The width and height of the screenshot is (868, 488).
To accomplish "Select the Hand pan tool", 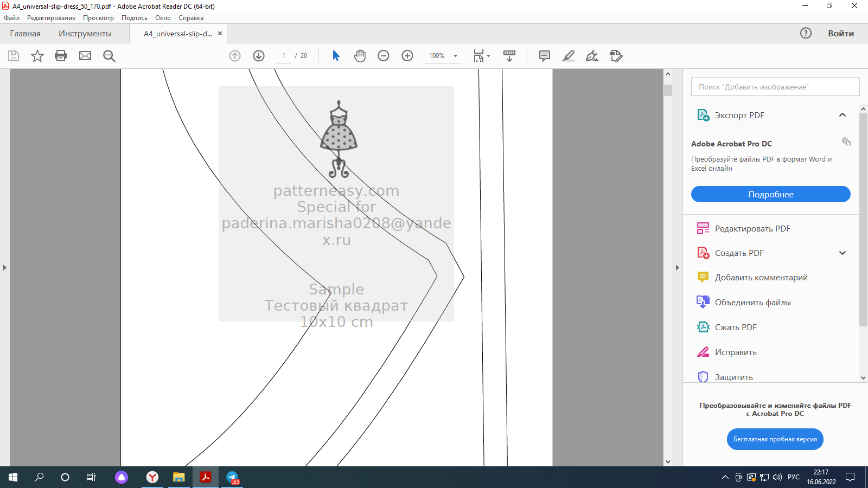I will [x=360, y=56].
